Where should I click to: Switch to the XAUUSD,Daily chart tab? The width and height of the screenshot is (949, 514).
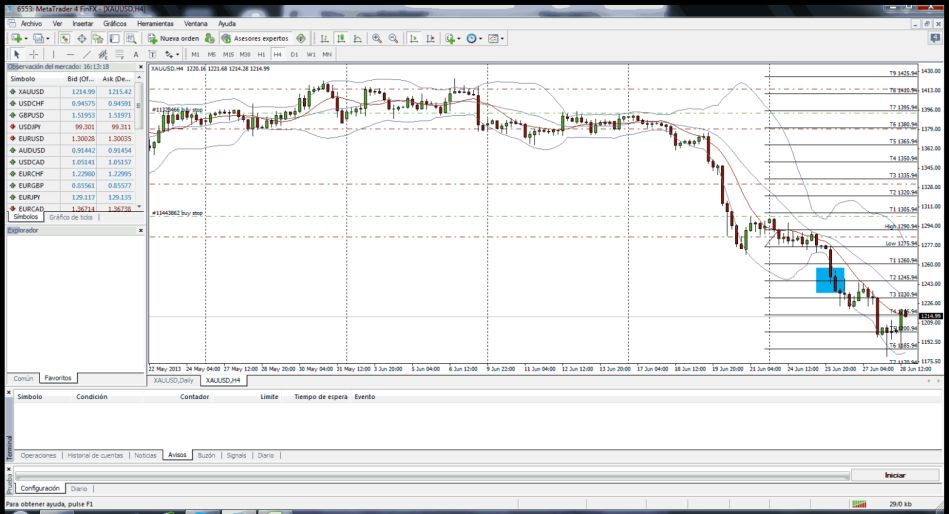(173, 380)
